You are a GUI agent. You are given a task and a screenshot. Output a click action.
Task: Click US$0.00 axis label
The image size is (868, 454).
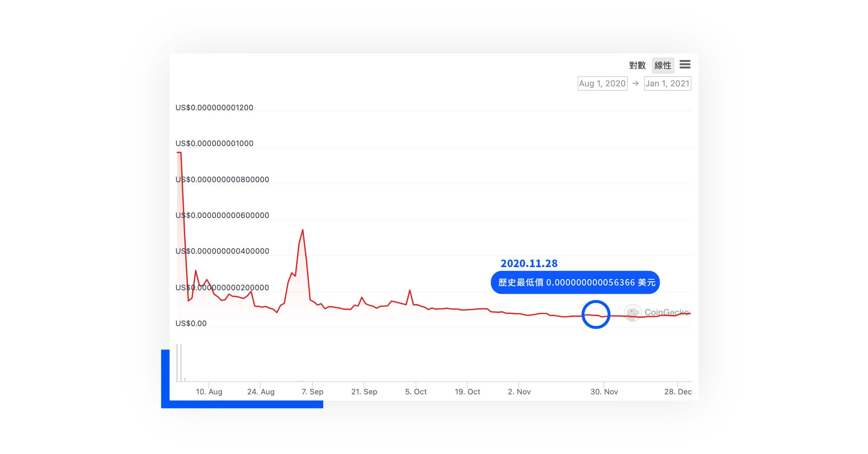[x=191, y=324]
